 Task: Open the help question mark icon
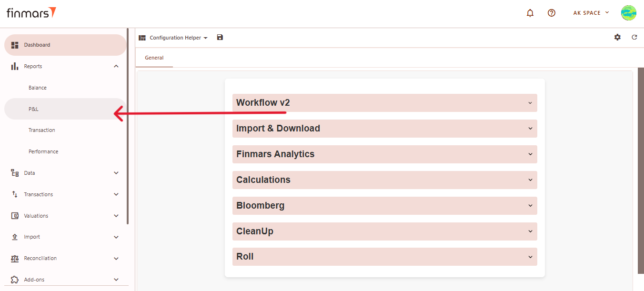(x=552, y=13)
